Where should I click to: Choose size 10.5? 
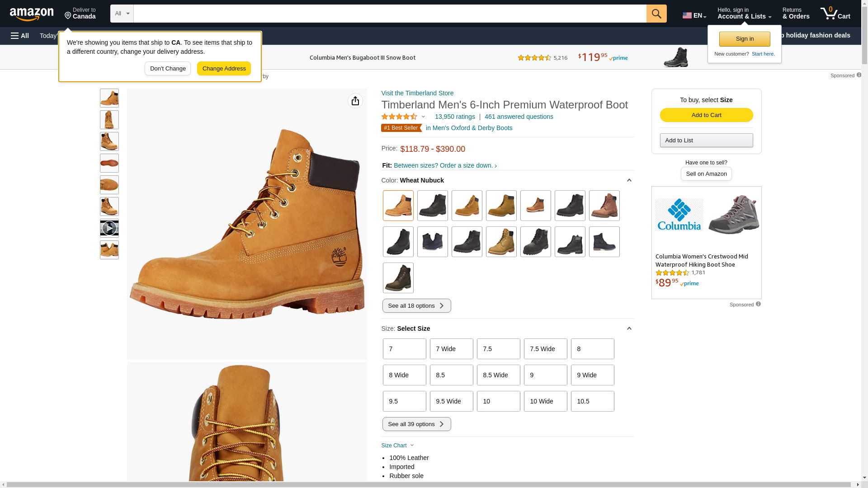[x=592, y=401]
